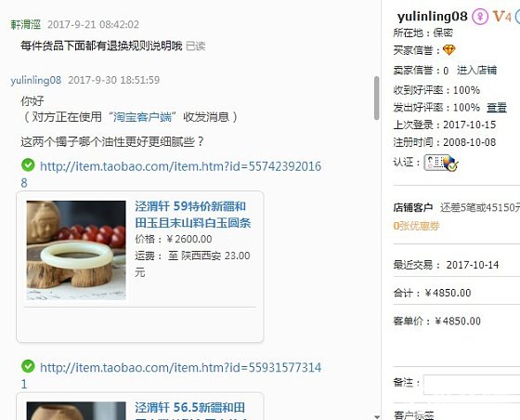520x420 pixels.
Task: Click the yulinling08 sender name in chat
Action: pyautogui.click(x=36, y=80)
